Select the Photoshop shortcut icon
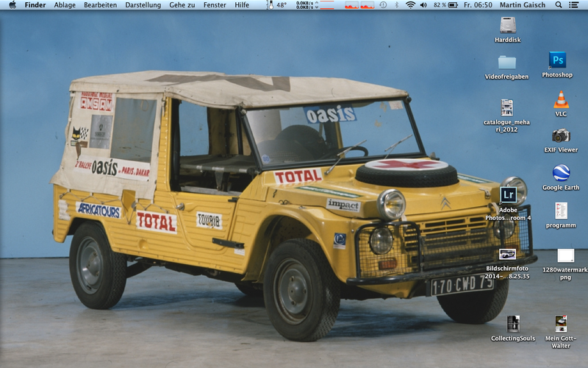Viewport: 588px width, 368px height. (x=557, y=60)
